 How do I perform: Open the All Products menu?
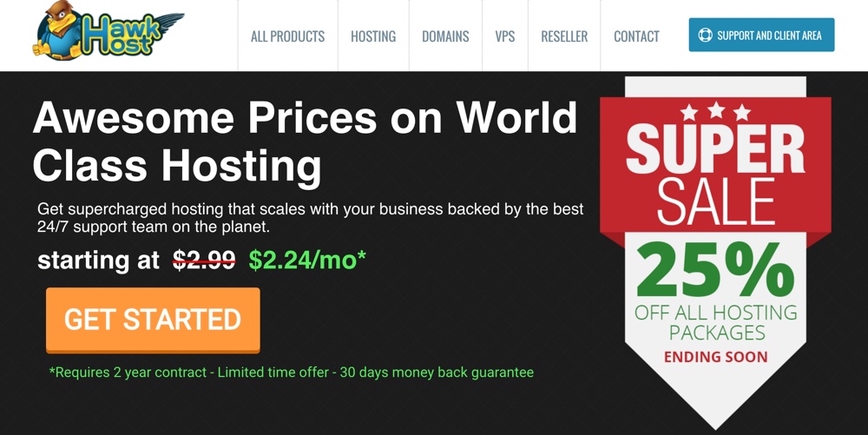click(x=287, y=36)
